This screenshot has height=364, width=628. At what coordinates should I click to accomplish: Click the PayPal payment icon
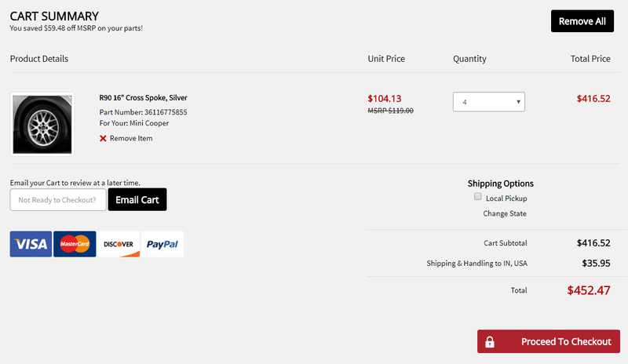pos(162,244)
